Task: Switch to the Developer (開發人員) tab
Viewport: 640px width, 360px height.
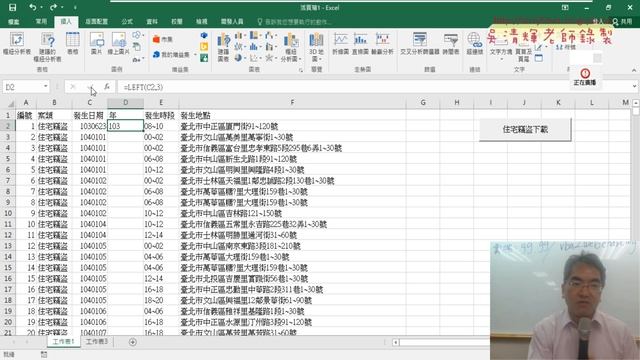Action: click(232, 21)
